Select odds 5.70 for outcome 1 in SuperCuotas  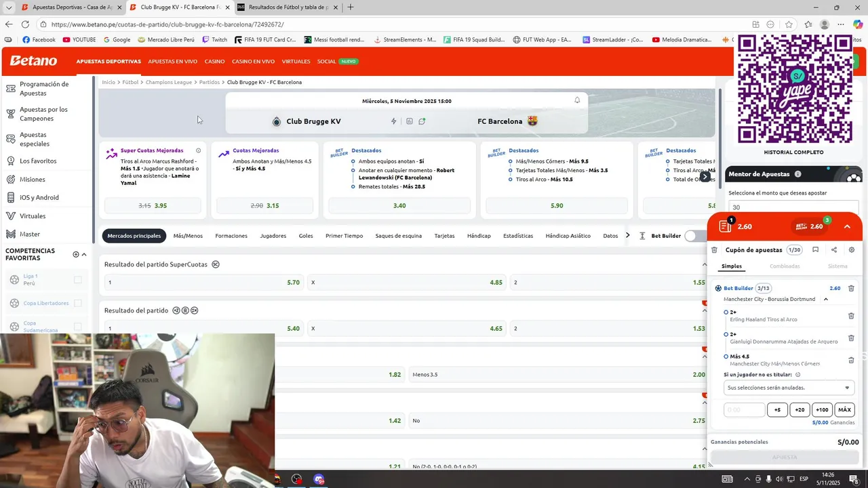[x=203, y=282]
